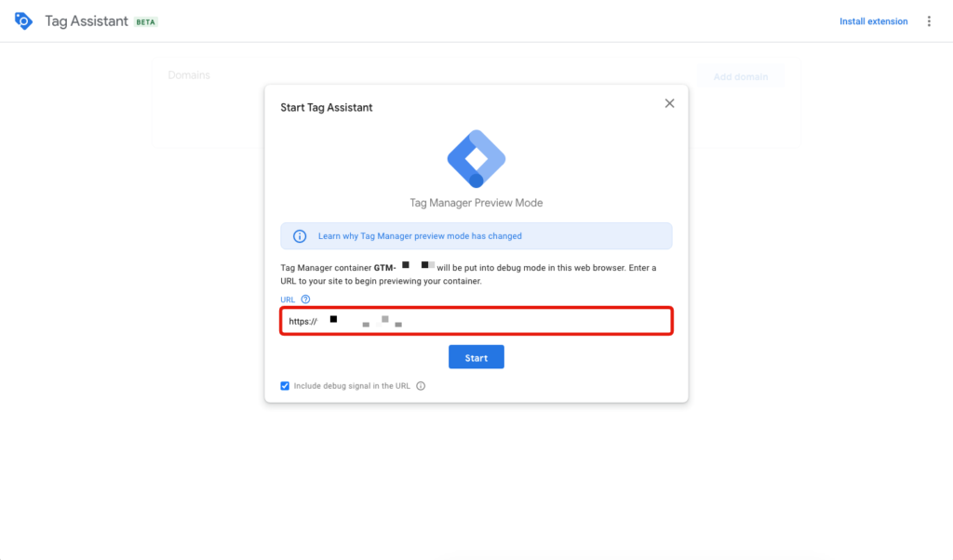Click the Start button
The image size is (953, 560).
click(x=476, y=357)
